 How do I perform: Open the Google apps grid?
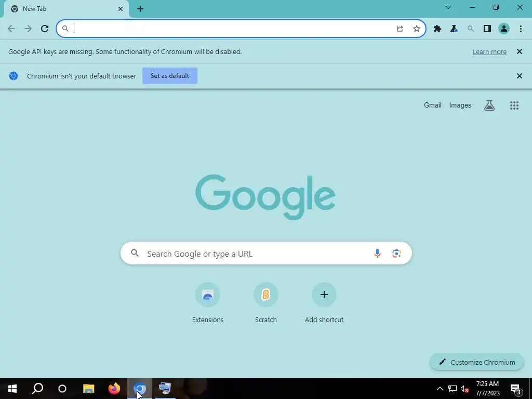pyautogui.click(x=514, y=105)
